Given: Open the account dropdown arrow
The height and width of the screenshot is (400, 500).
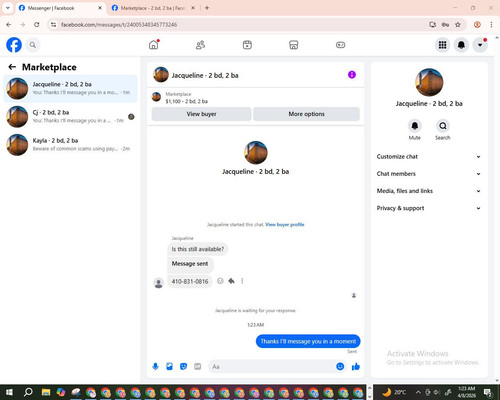Looking at the screenshot, I should pos(480,45).
